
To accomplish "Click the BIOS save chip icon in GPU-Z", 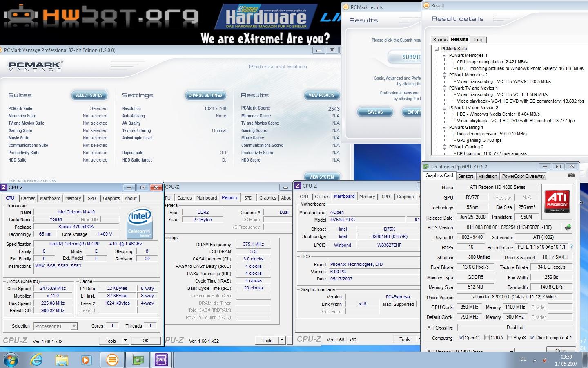I will (x=568, y=227).
